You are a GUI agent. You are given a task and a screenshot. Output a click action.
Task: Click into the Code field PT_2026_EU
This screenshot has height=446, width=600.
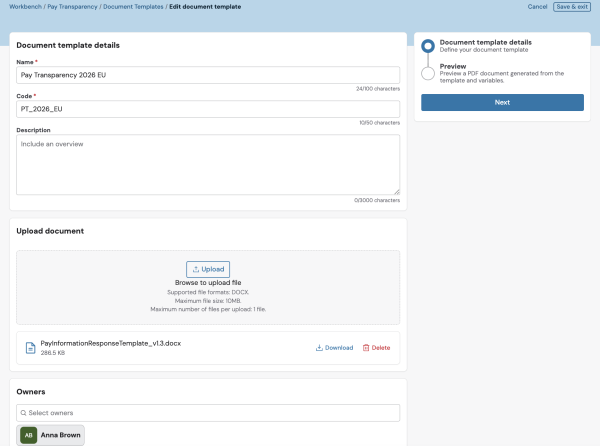point(208,109)
